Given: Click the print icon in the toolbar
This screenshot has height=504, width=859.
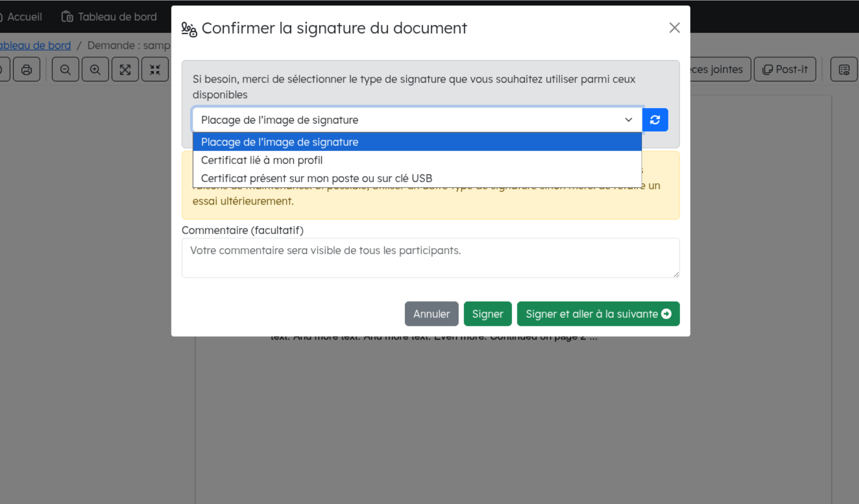Looking at the screenshot, I should tap(26, 70).
